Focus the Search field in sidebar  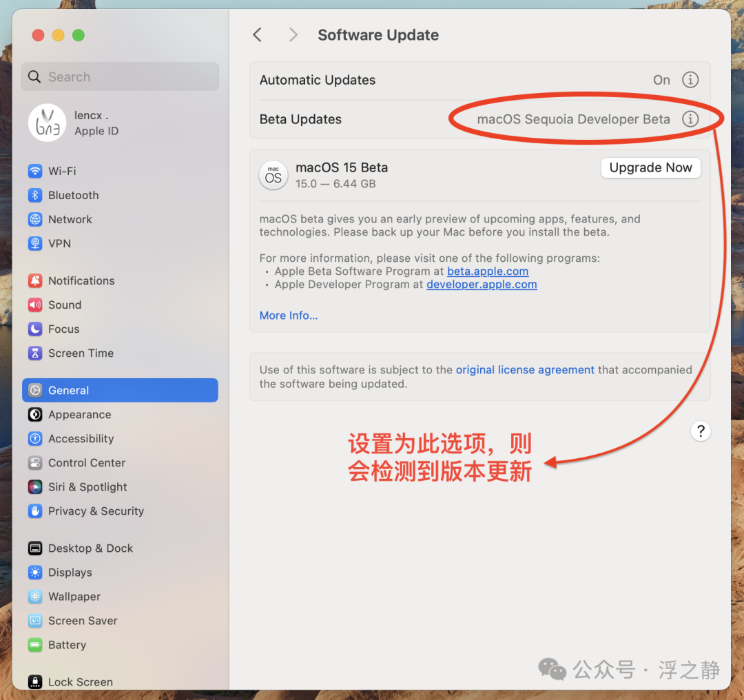click(x=120, y=77)
